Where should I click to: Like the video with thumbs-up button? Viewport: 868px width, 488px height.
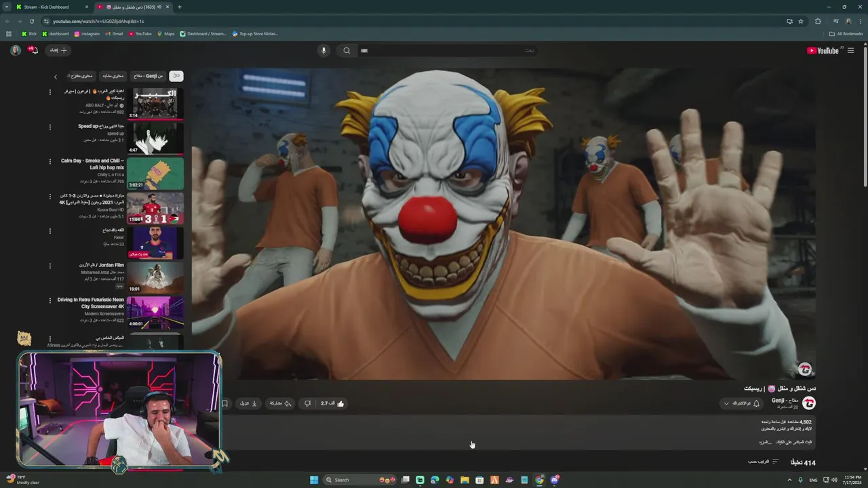(333, 404)
